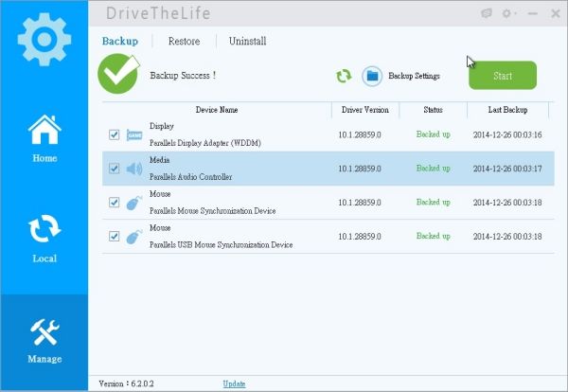Switch to the Uninstall tab
This screenshot has height=392, width=568.
point(247,41)
